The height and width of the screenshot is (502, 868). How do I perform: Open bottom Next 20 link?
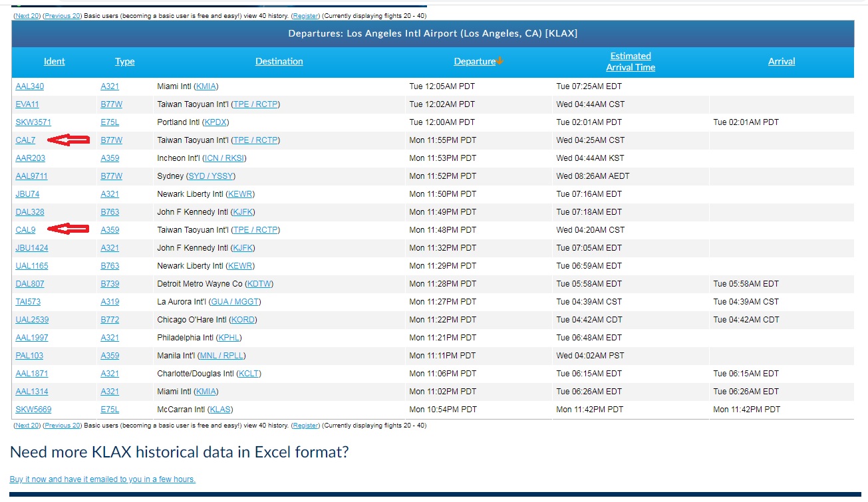pyautogui.click(x=27, y=426)
